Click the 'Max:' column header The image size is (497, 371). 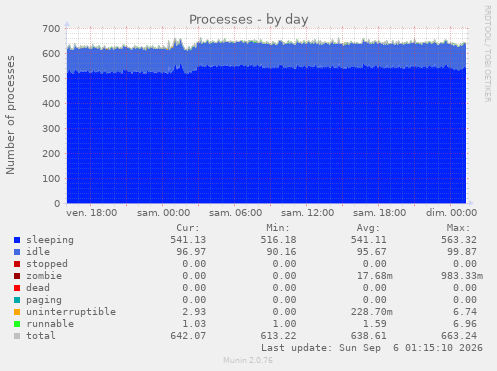coord(458,228)
